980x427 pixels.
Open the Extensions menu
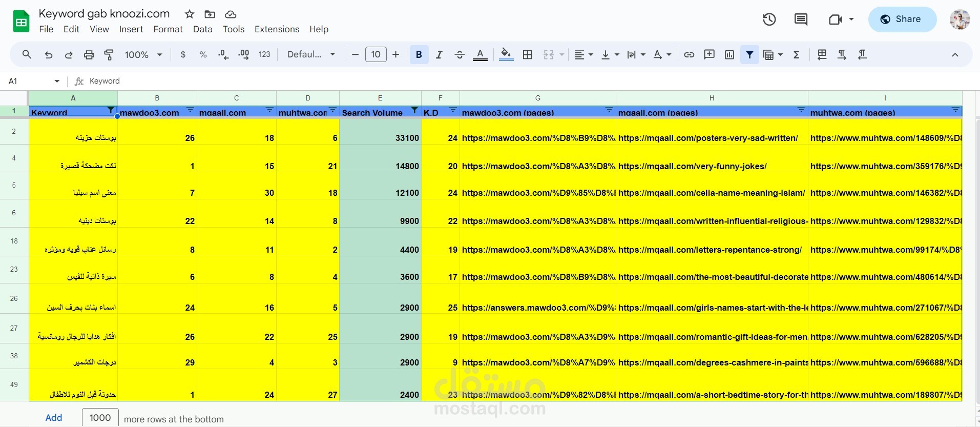click(277, 29)
